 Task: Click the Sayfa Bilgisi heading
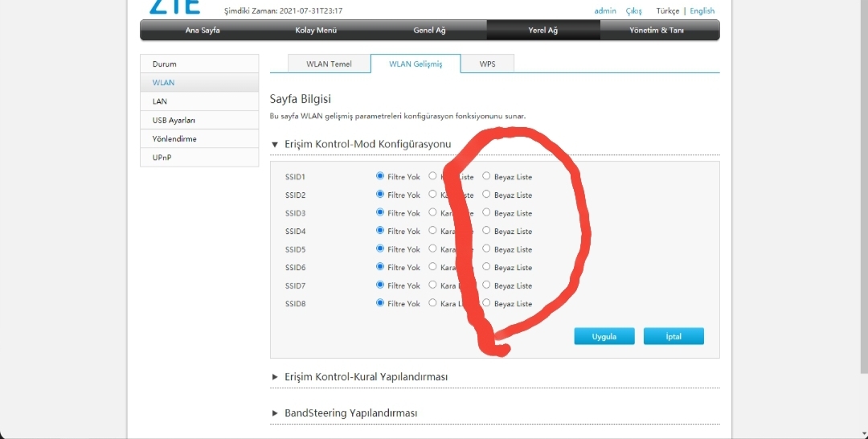(300, 99)
